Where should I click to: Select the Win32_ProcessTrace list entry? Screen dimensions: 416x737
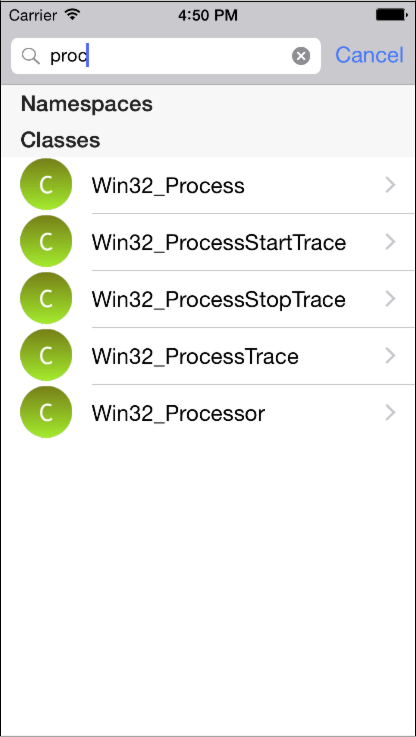[208, 356]
